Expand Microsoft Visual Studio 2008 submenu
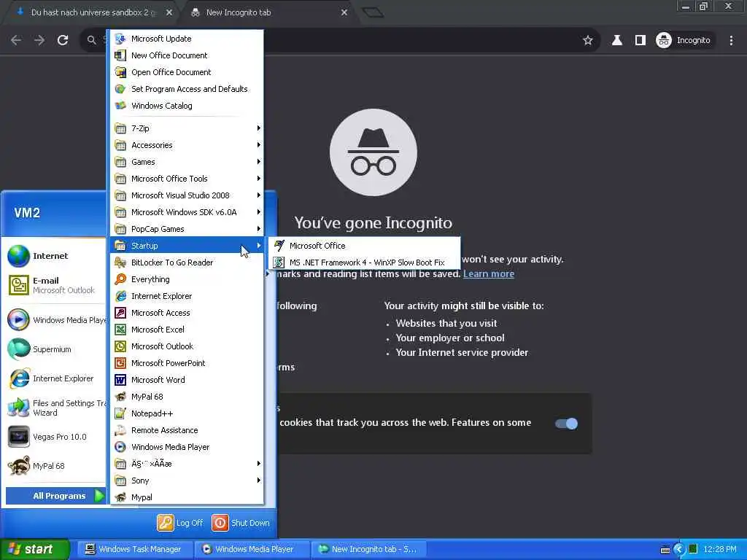Viewport: 747px width, 560px height. click(187, 195)
